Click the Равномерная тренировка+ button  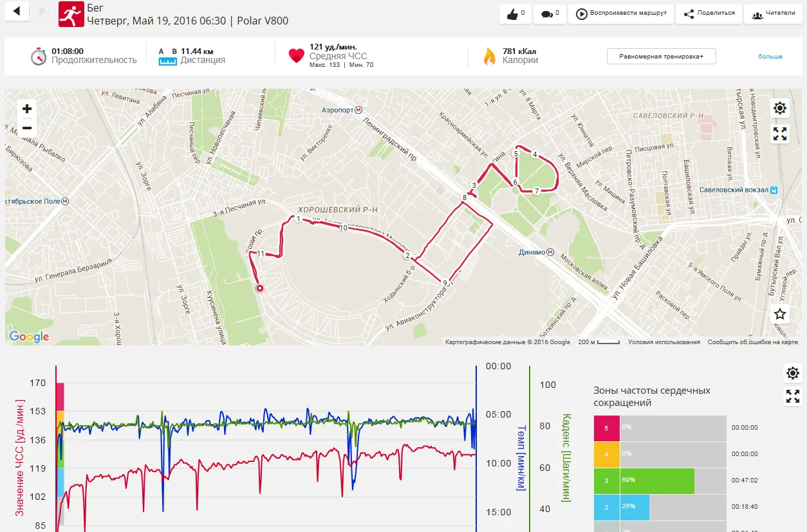661,57
